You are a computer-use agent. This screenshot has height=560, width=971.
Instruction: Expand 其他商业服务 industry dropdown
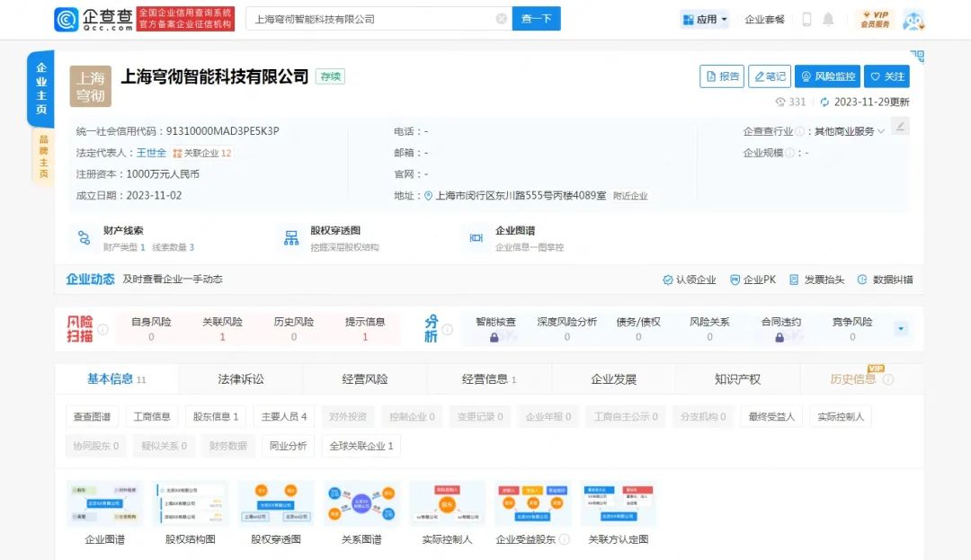pyautogui.click(x=849, y=131)
